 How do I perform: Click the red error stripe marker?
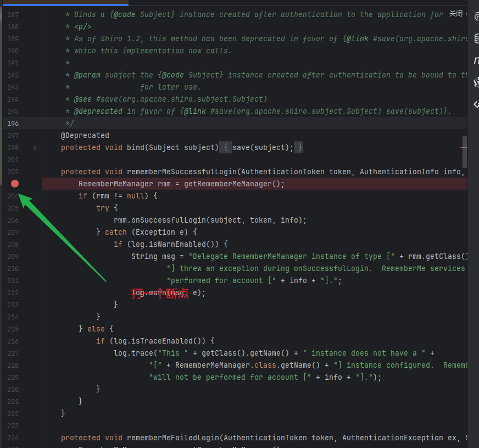tap(464, 147)
